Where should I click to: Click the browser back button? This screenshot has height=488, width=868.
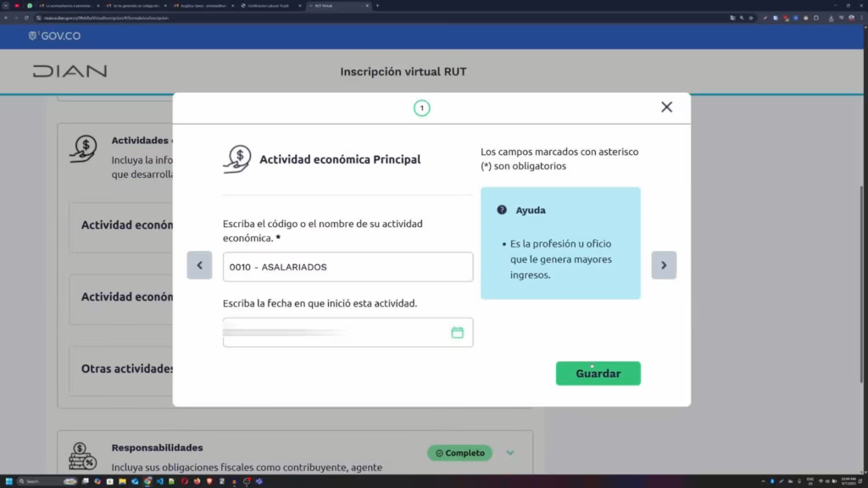coord(6,18)
